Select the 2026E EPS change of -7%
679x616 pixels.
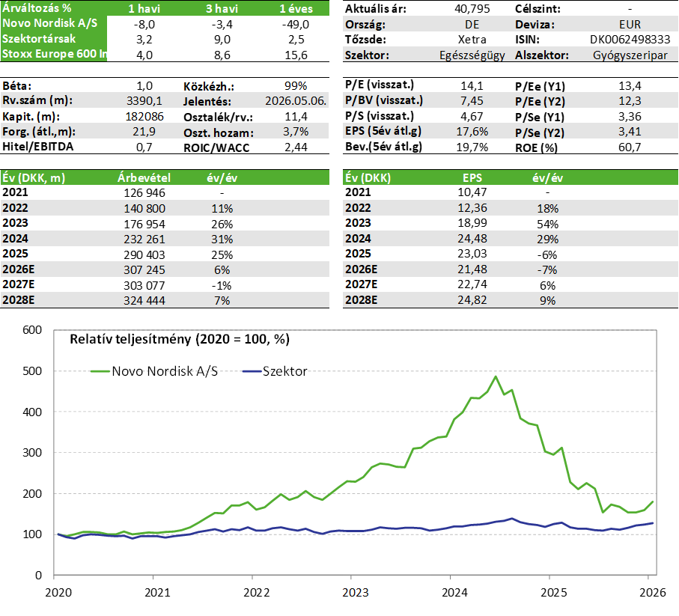click(547, 270)
